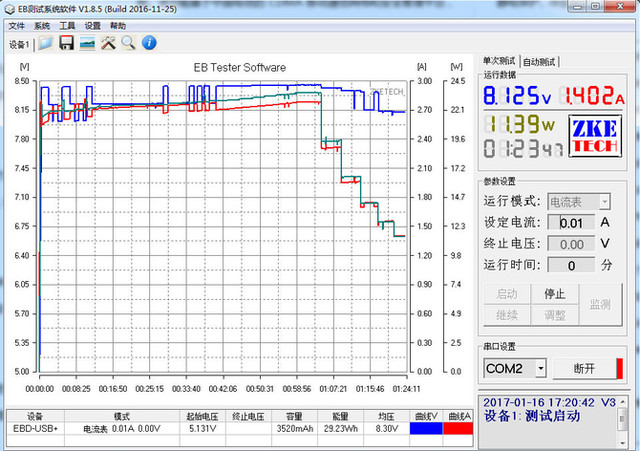Click the magnifier zoom icon
This screenshot has width=640, height=451.
point(128,43)
